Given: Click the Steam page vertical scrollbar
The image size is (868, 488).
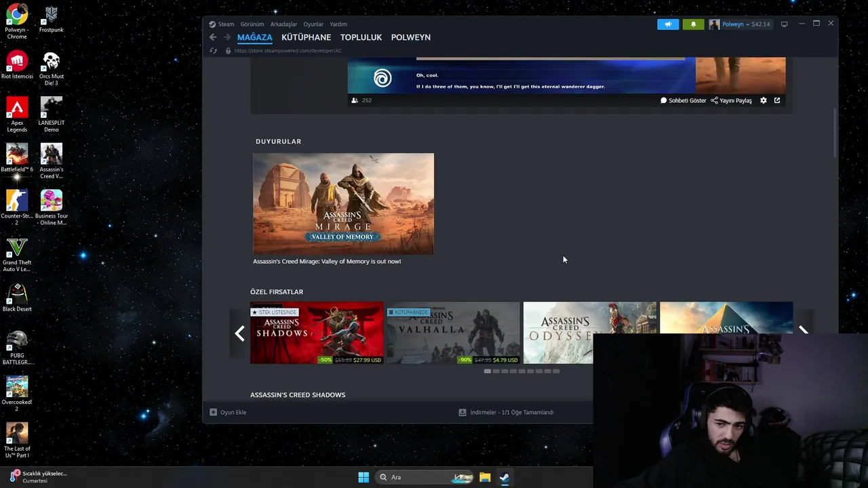Looking at the screenshot, I should (835, 132).
